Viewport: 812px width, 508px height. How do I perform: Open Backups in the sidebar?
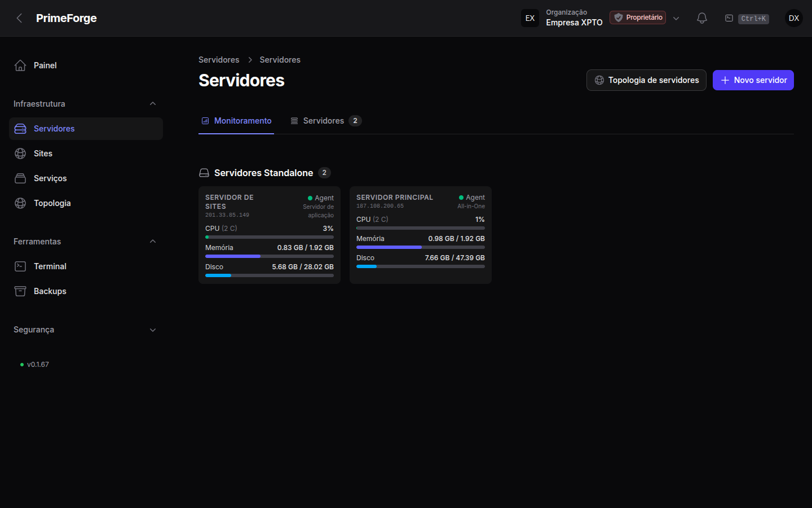pyautogui.click(x=86, y=291)
